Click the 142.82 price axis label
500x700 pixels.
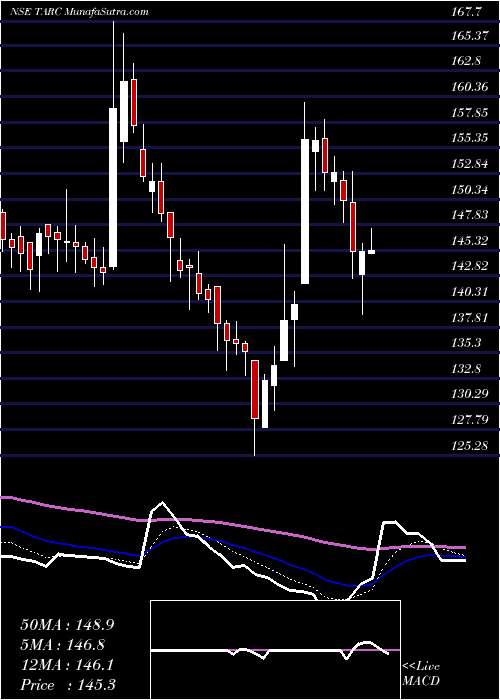469,267
